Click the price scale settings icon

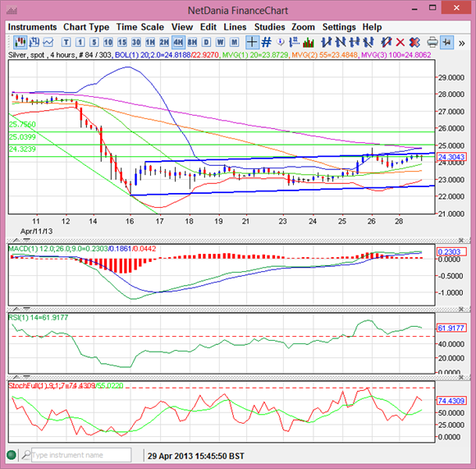click(294, 42)
